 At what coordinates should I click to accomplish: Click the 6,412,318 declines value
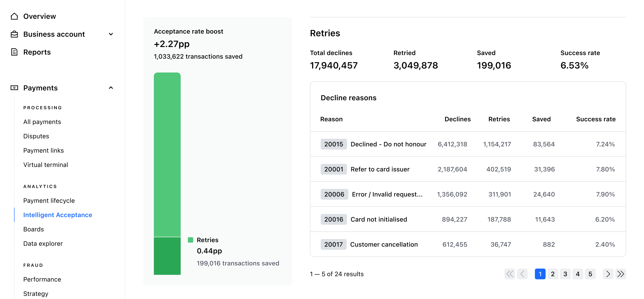pos(452,144)
